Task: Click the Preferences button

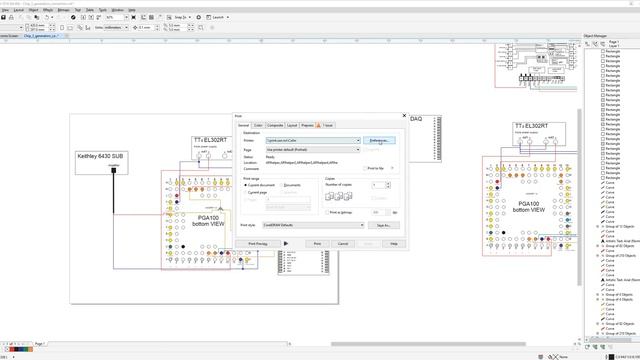Action: (379, 140)
